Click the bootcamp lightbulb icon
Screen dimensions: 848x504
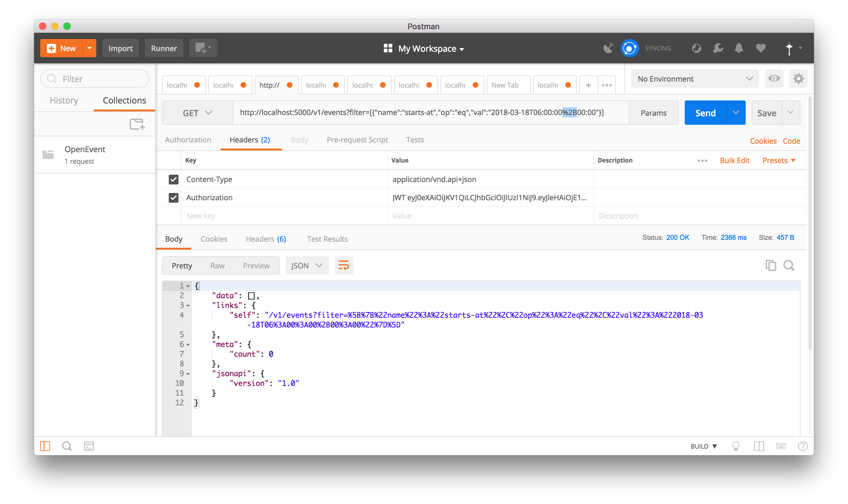pos(736,446)
